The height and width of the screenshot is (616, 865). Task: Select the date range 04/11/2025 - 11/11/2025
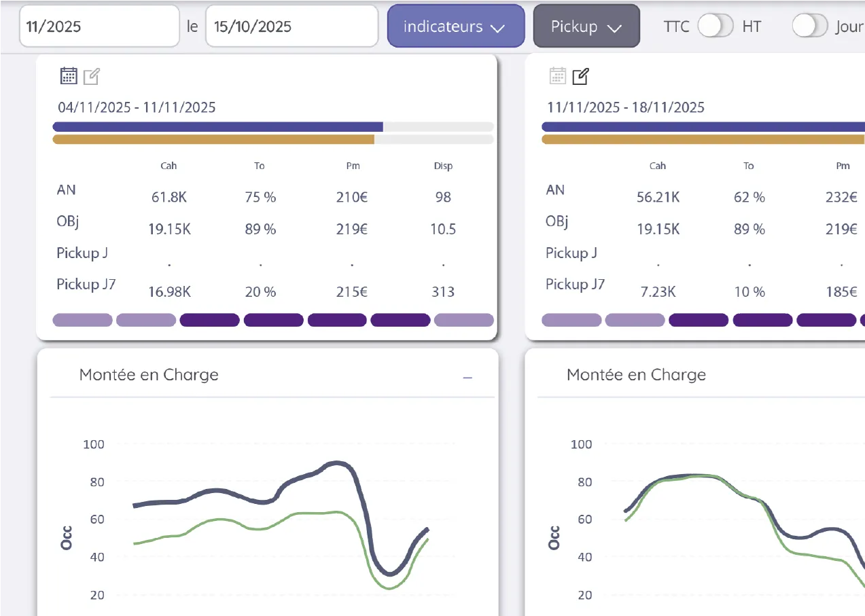(137, 107)
